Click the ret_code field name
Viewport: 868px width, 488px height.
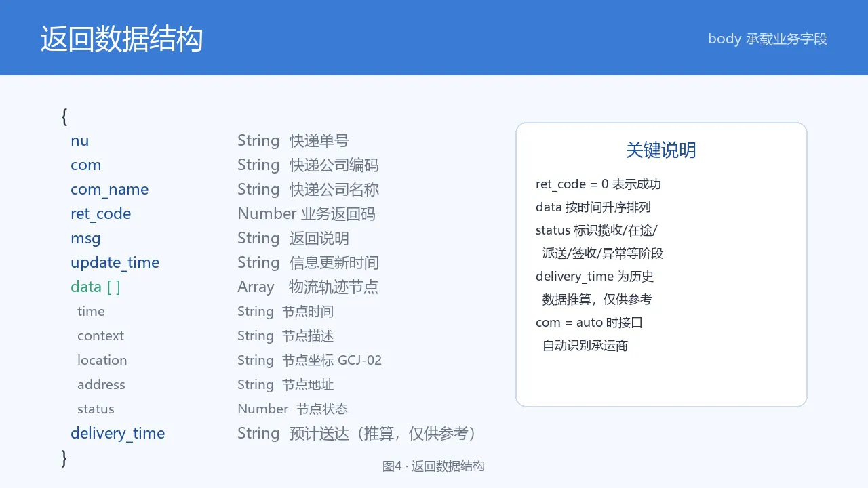coord(101,214)
